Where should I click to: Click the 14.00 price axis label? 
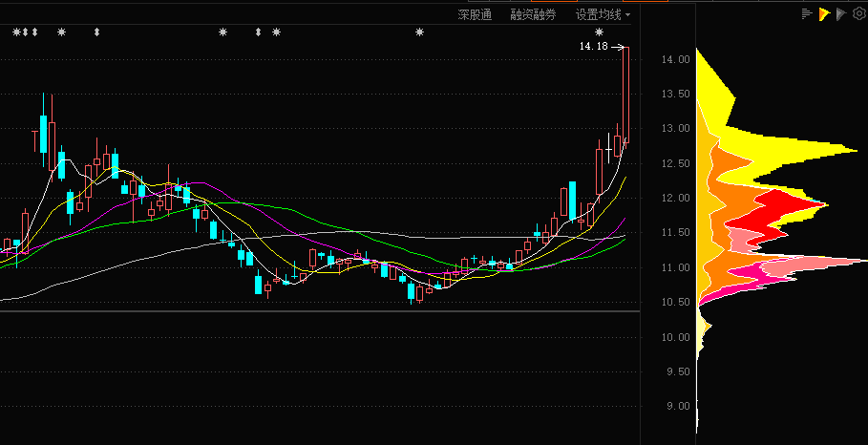[675, 59]
